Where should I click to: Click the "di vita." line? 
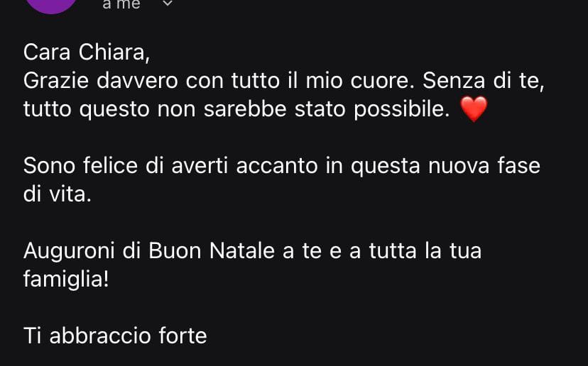tap(58, 194)
